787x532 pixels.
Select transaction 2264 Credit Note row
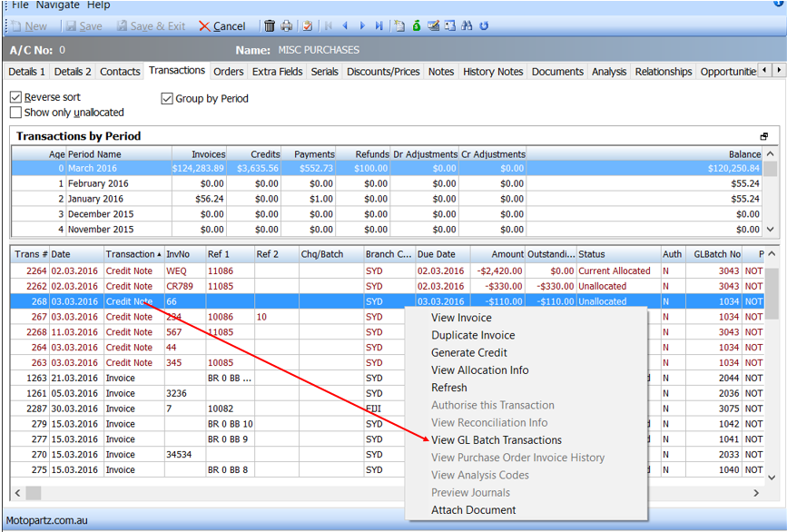[x=387, y=271]
